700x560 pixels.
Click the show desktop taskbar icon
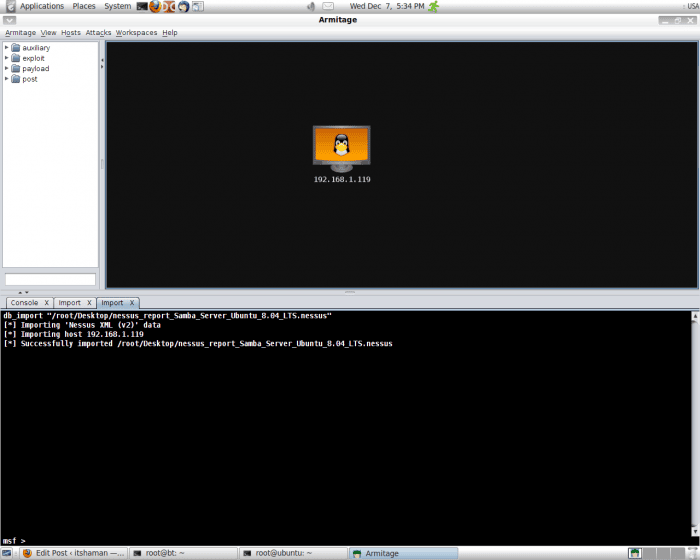pyautogui.click(x=7, y=553)
